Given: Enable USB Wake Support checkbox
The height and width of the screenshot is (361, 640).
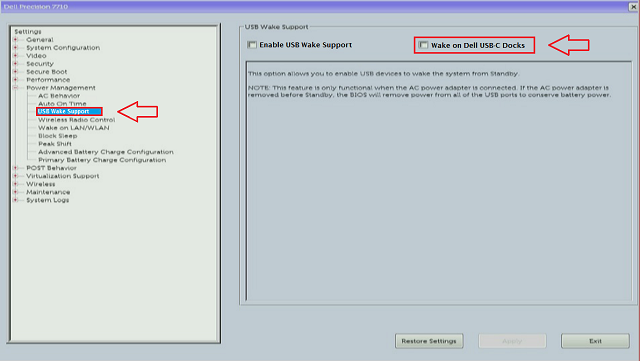Looking at the screenshot, I should 252,45.
